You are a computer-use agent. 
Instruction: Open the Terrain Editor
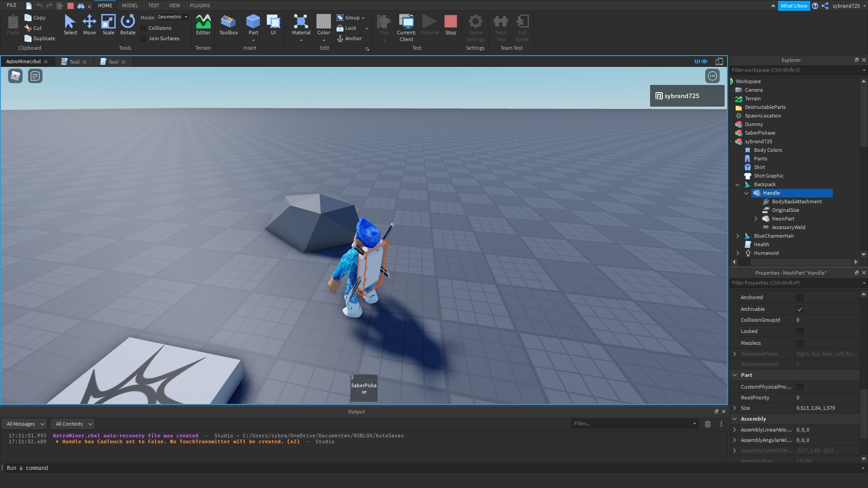tap(203, 24)
